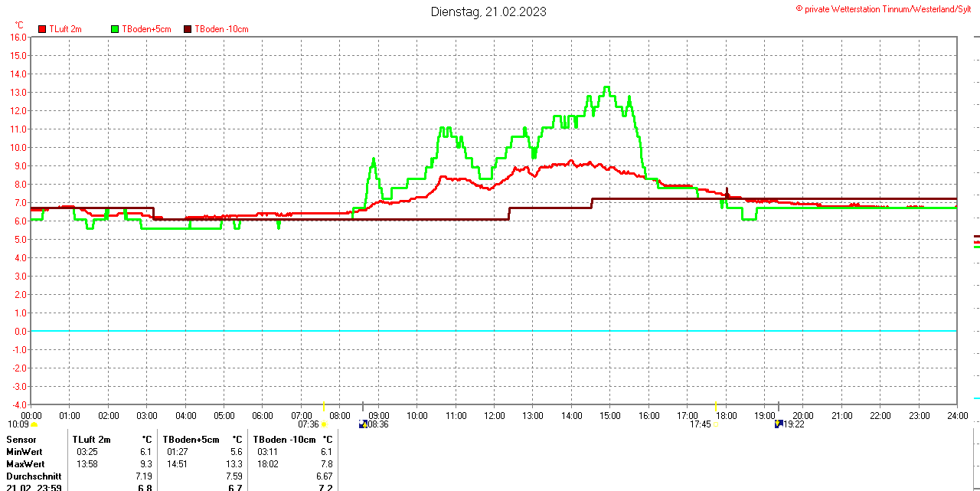Click the red TLuft 2m legend swatch
This screenshot has height=491, width=980.
(42, 29)
